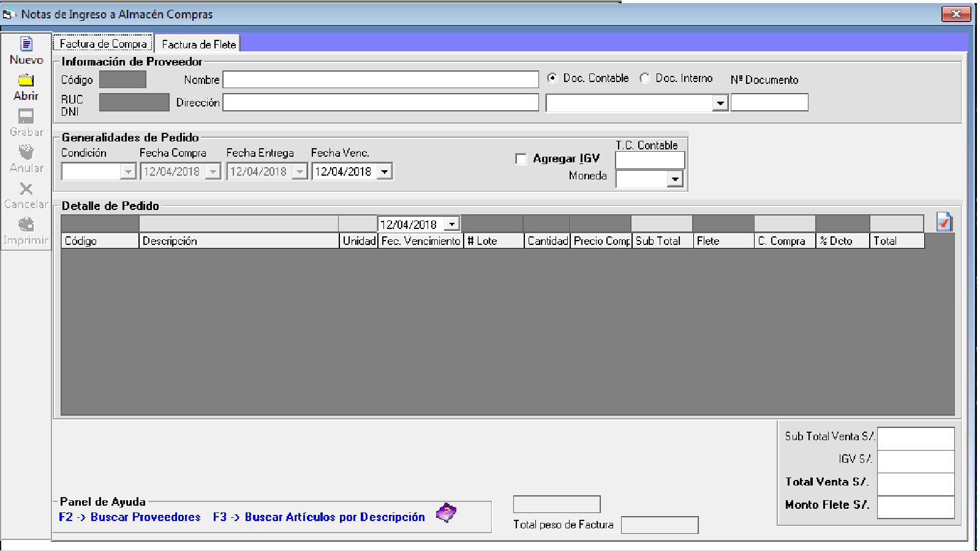Open the Fecha Venc. date dropdown
The height and width of the screenshot is (551, 980).
385,172
